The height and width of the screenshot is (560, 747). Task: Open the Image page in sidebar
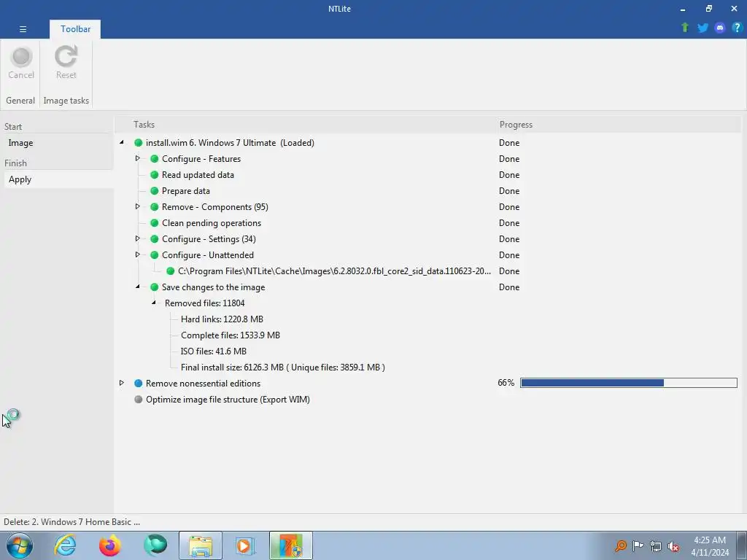(x=58, y=143)
